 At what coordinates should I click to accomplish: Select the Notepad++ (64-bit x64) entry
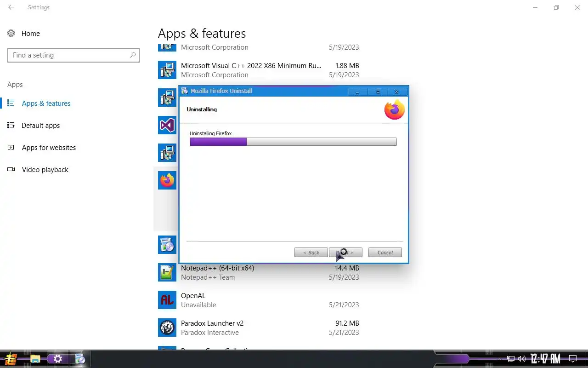(x=259, y=272)
